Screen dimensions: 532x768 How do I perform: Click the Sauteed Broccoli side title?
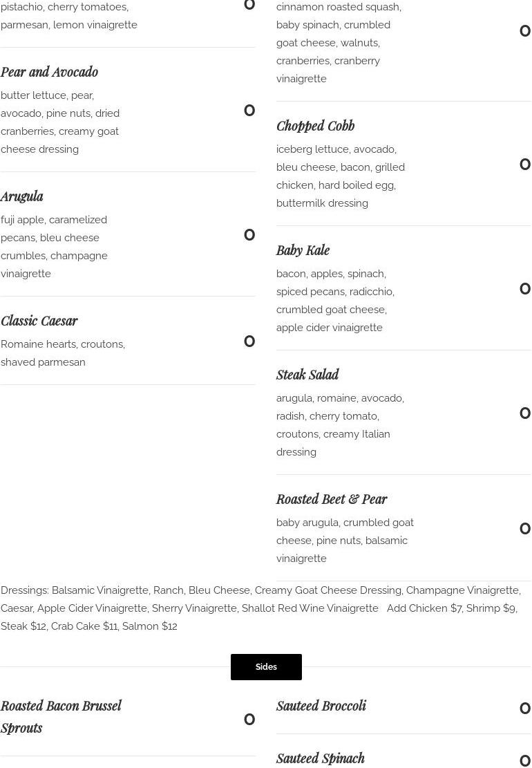(321, 706)
